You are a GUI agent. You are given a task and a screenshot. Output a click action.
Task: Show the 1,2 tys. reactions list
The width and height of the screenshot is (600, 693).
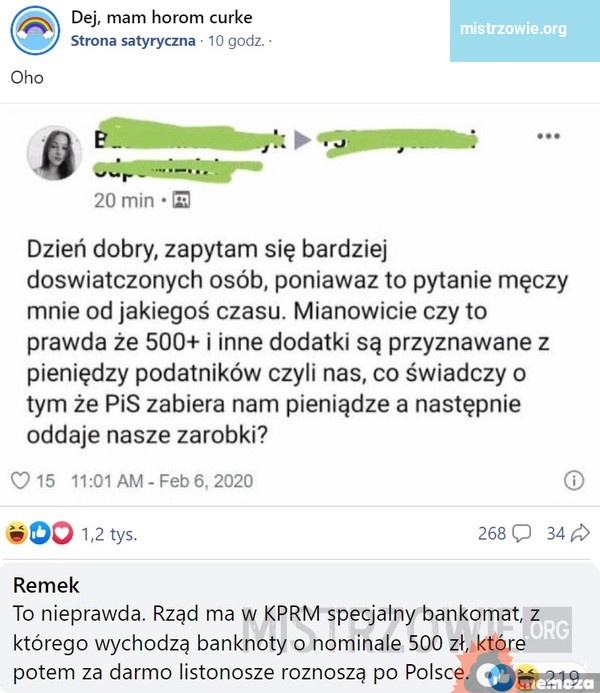(x=109, y=534)
